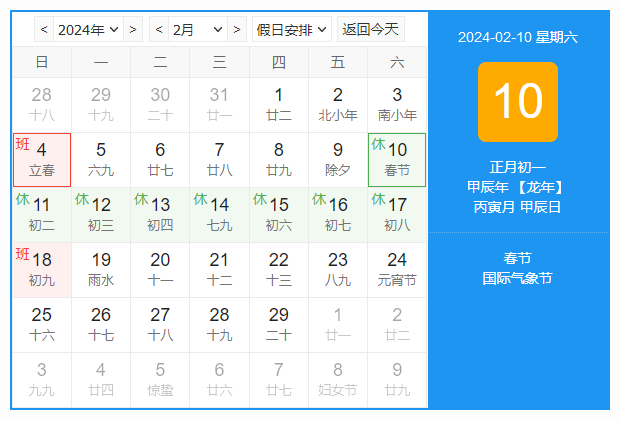Viewport: 619px width, 422px height.
Task: Select February 9 除夕 date
Action: (338, 160)
